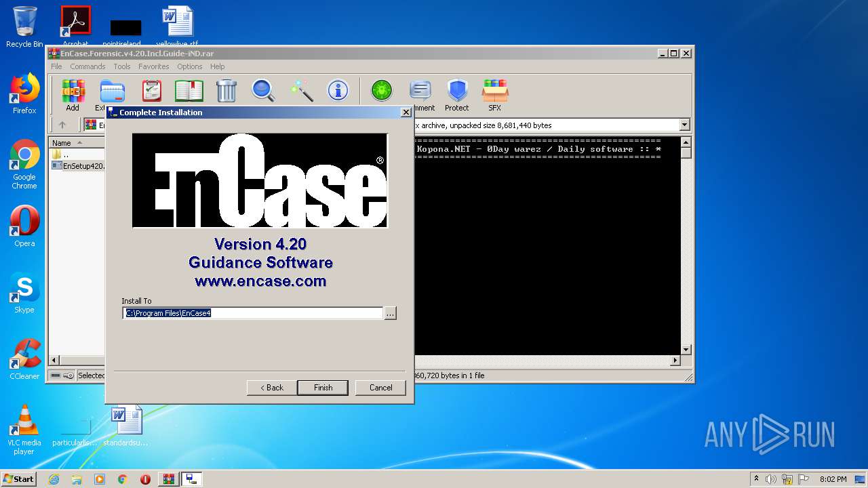
Task: Open the Favorites menu in WinRAR
Action: pyautogui.click(x=154, y=66)
